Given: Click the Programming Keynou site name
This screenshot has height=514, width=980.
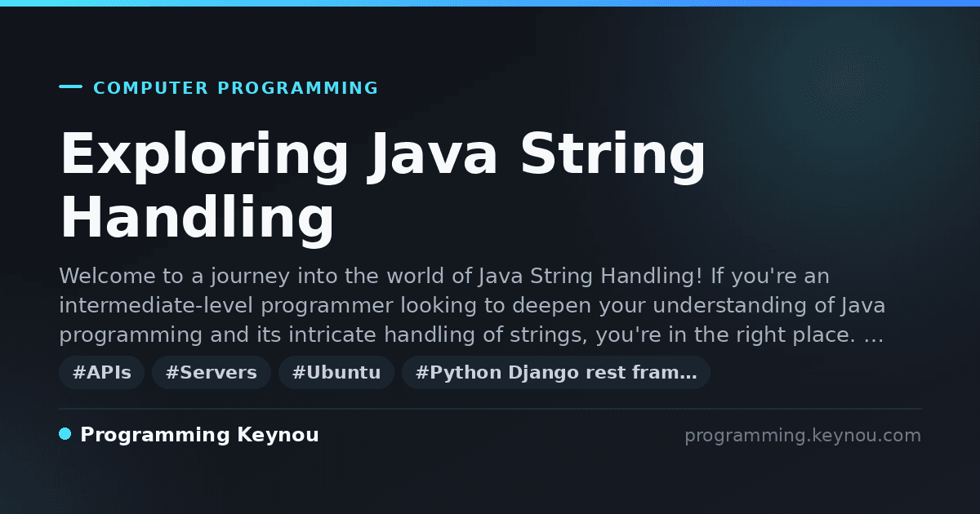Looking at the screenshot, I should 199,436.
